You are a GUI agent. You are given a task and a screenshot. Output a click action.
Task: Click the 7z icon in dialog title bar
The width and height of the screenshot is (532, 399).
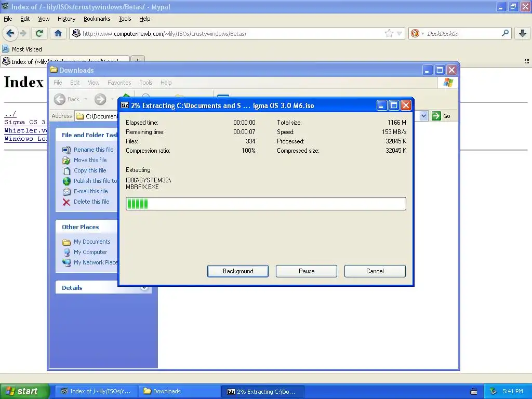tap(125, 105)
